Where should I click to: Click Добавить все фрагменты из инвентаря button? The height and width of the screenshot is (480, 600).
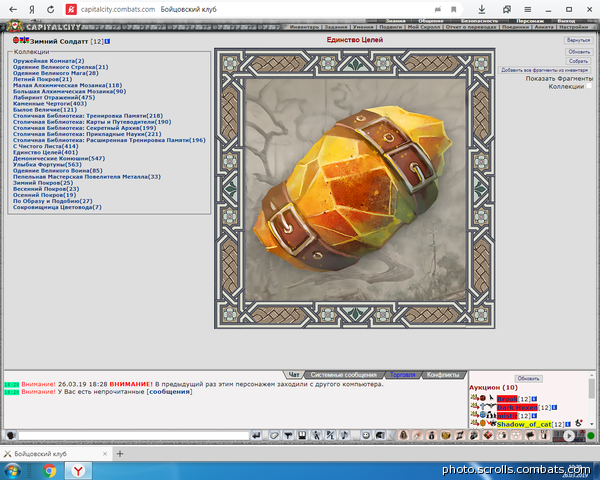545,70
